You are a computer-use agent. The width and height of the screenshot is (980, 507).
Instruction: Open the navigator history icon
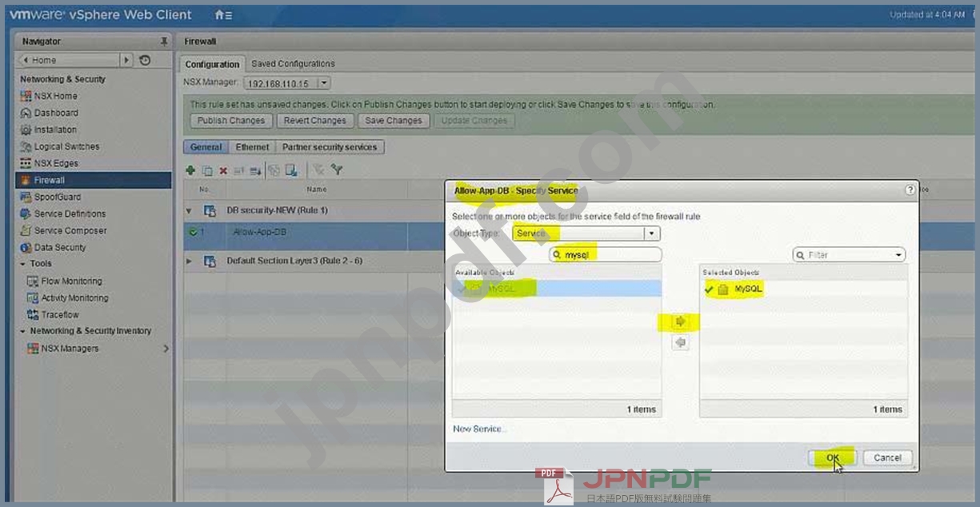[x=145, y=60]
